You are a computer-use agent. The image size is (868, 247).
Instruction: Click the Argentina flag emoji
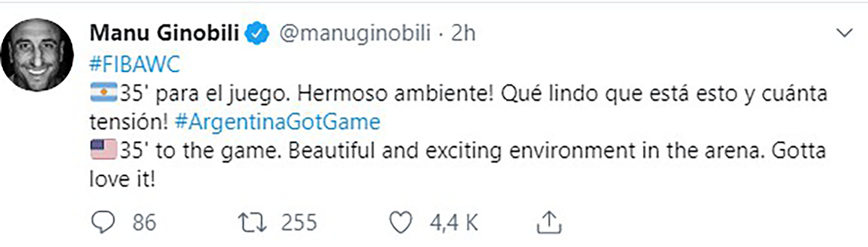[x=104, y=93]
